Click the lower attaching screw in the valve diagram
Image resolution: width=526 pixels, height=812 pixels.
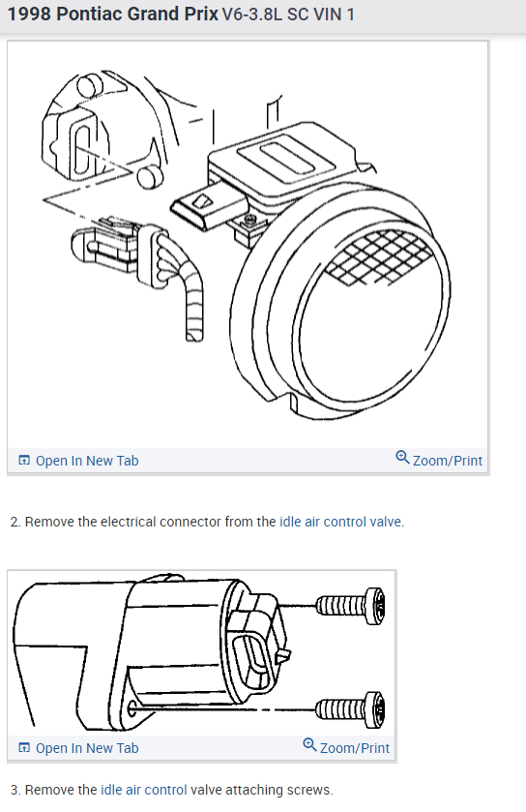[x=350, y=709]
